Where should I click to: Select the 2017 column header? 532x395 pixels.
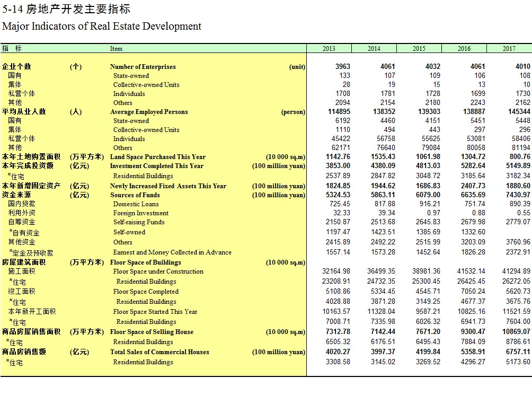(x=509, y=49)
